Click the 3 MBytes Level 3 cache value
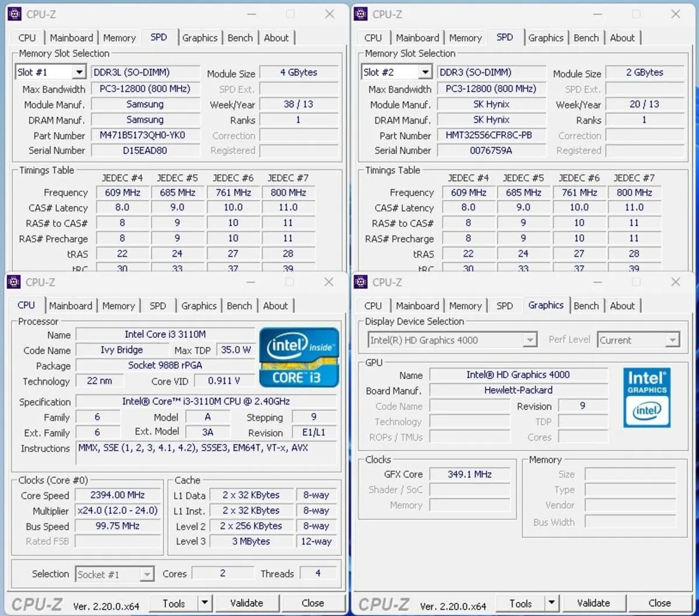Image resolution: width=699 pixels, height=616 pixels. coord(251,541)
